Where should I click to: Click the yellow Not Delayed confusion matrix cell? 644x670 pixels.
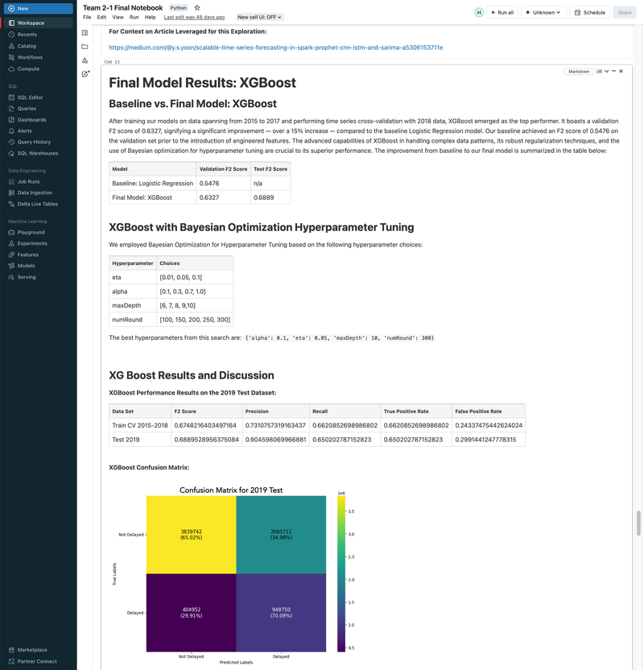[x=191, y=533]
